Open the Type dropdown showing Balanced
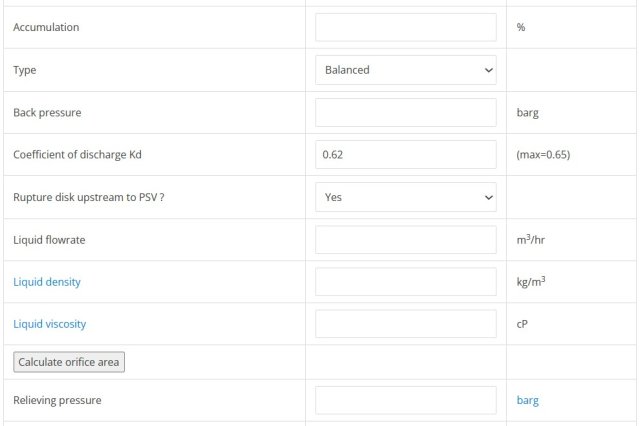The width and height of the screenshot is (640, 426). point(406,70)
